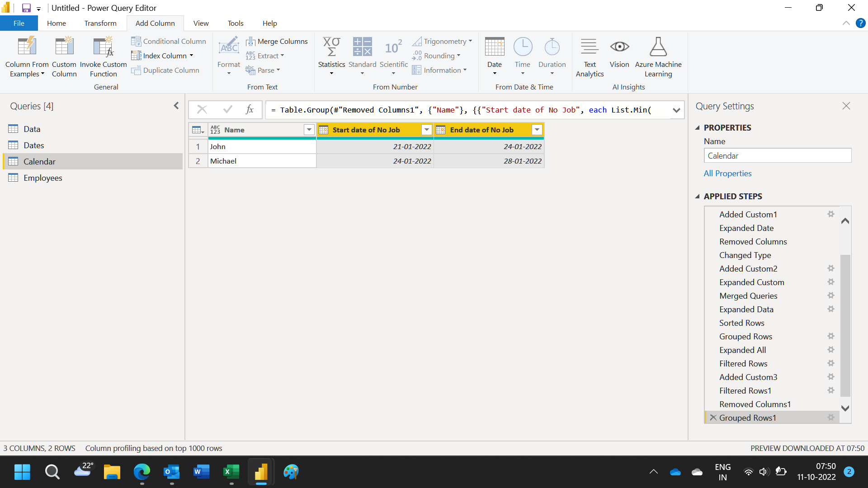Open Excel from the taskbar

tap(231, 472)
